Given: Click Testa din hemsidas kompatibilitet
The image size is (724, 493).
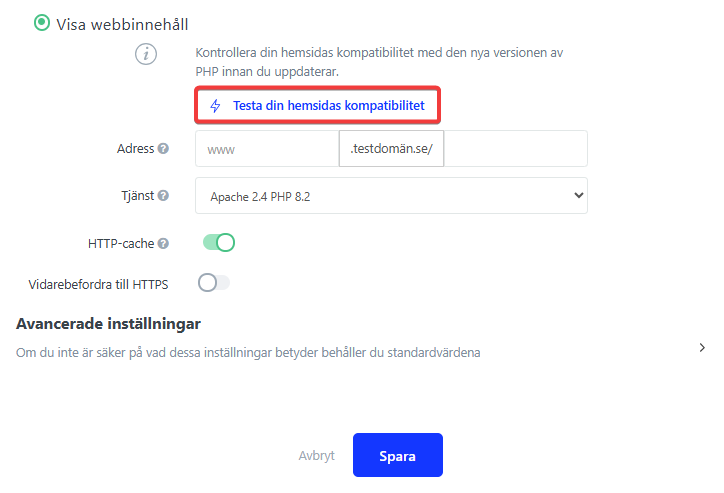Looking at the screenshot, I should (328, 105).
